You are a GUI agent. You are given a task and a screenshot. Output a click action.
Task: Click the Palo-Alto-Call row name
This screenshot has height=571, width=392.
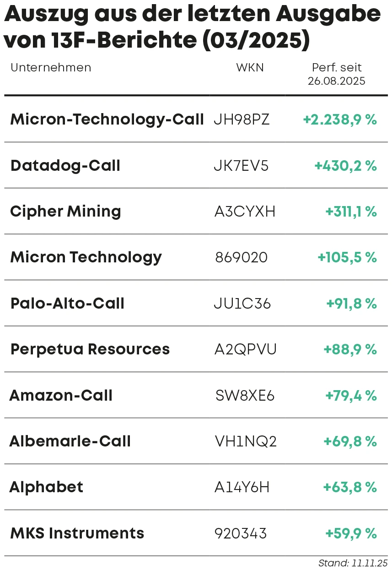(x=67, y=303)
